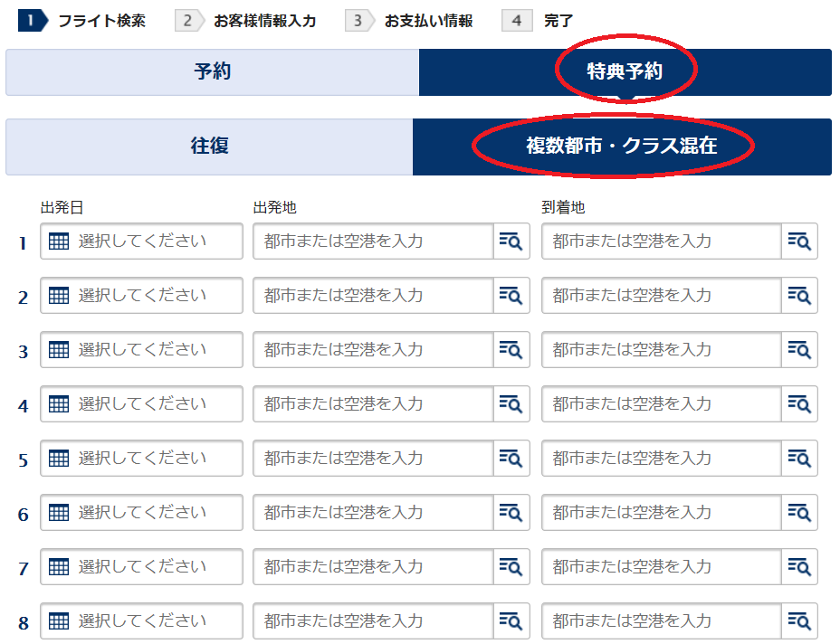Click row 1 到着地 airport search icon
Screen dimensions: 840x644
(x=799, y=241)
